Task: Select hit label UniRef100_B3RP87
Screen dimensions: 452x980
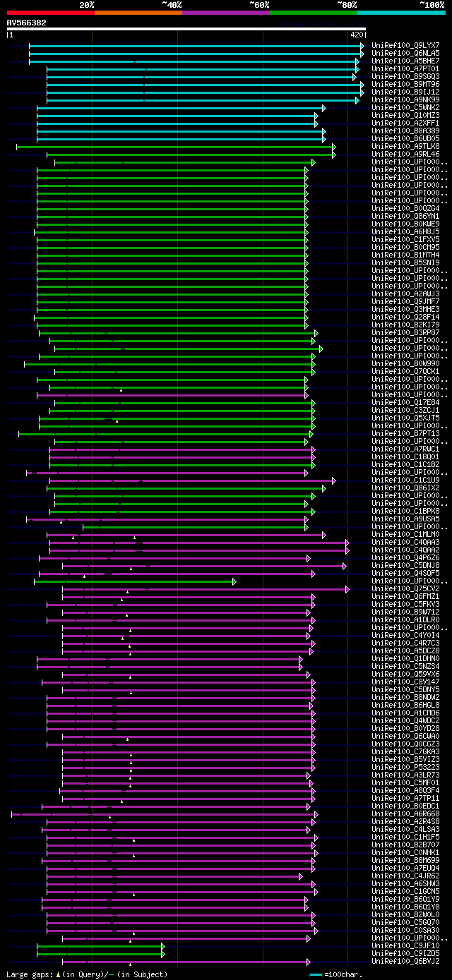Action: click(x=405, y=332)
